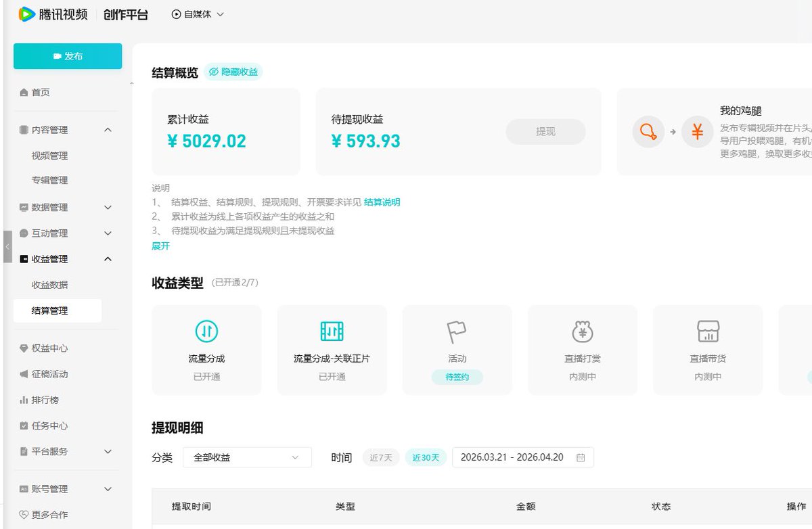Click the 提现 withdraw button
812x529 pixels.
pyautogui.click(x=545, y=132)
